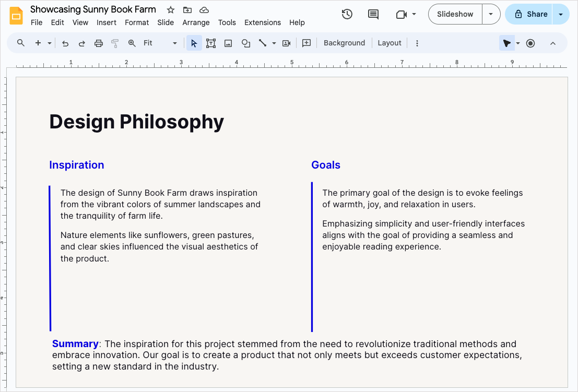Click the record slideshow circle icon
Screen dimensions: 578x392
click(530, 43)
